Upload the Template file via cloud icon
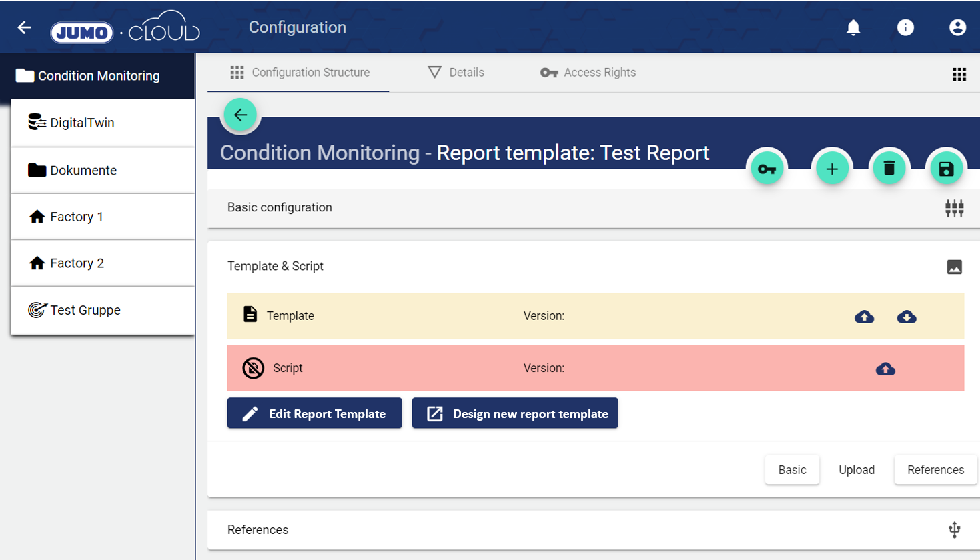The image size is (980, 560). click(864, 317)
